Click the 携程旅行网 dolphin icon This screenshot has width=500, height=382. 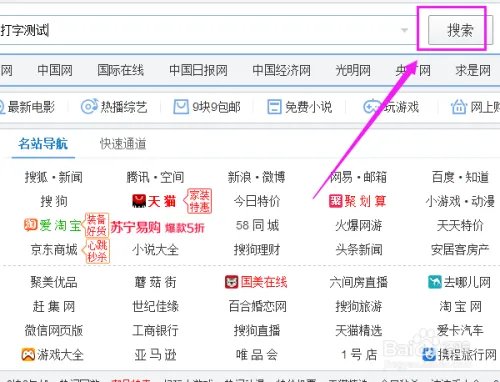pyautogui.click(x=429, y=355)
